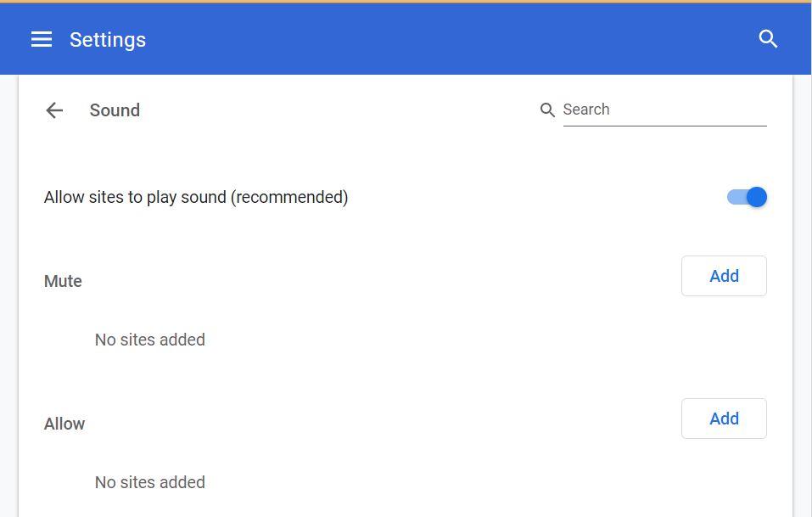This screenshot has height=517, width=812.
Task: Click the underline beneath the Search placeholder
Action: coord(665,126)
